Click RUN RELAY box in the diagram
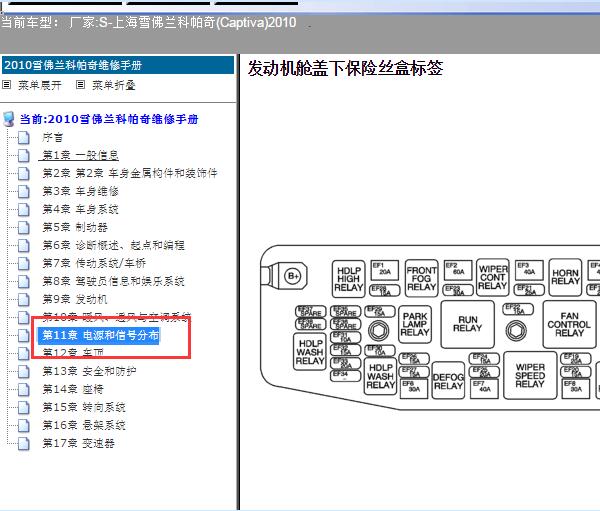 click(468, 324)
